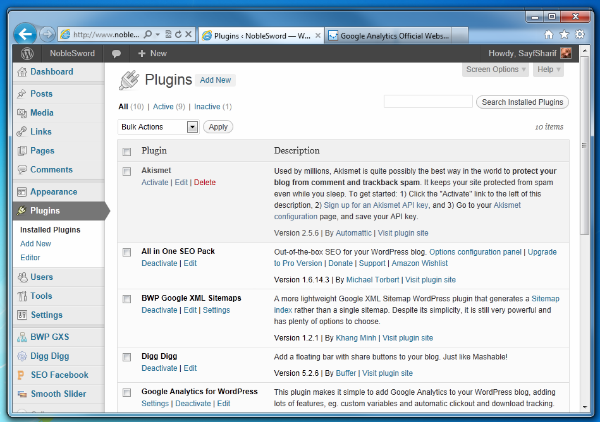Click the search magnifier in address bar
The width and height of the screenshot is (600, 422).
point(147,34)
